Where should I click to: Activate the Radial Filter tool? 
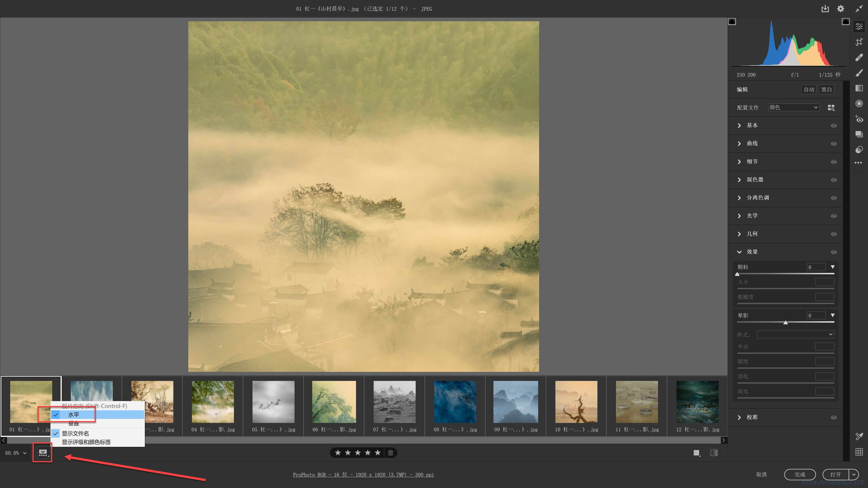pos(859,103)
